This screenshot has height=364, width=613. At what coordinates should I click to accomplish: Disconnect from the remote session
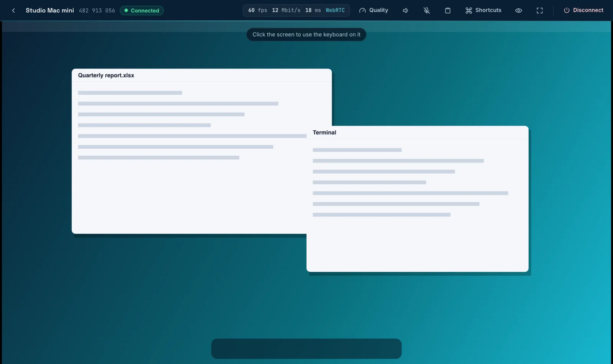583,10
